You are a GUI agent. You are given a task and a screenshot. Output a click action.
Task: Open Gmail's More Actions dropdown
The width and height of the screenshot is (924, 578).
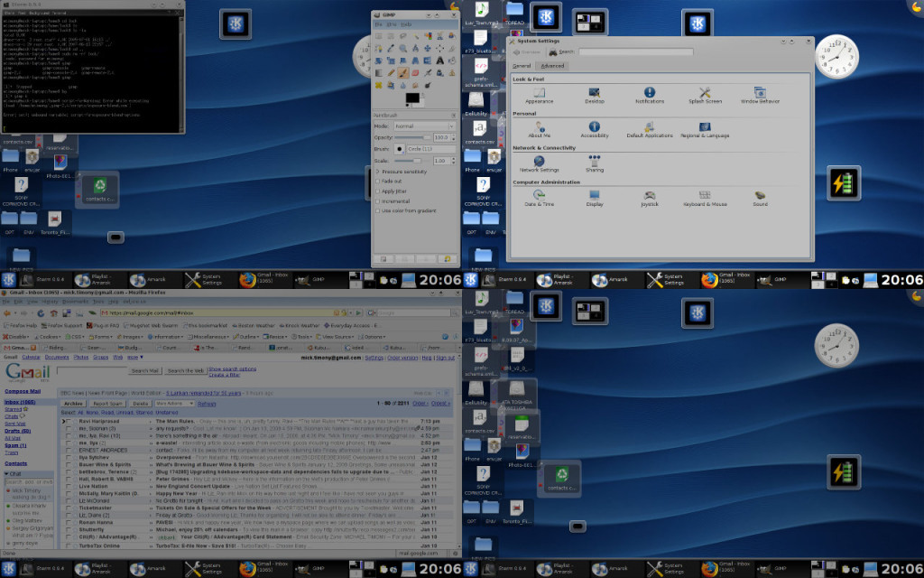pos(174,404)
